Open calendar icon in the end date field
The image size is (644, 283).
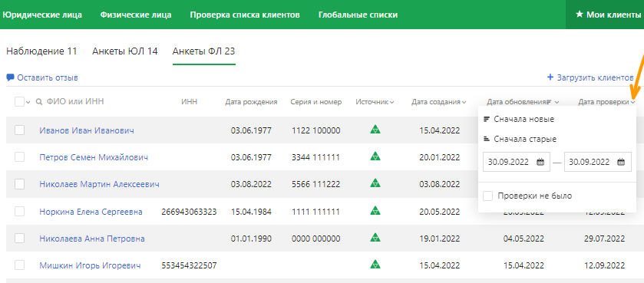621,162
